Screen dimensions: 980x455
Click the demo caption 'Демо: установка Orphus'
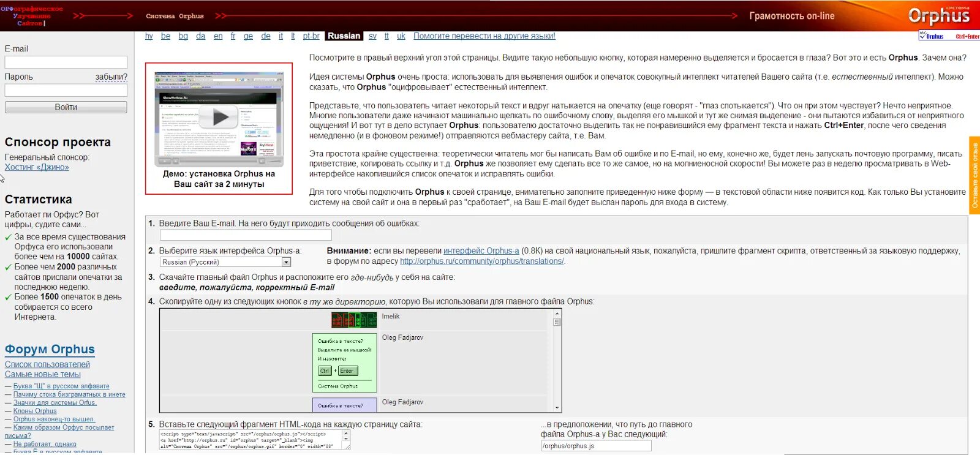pos(219,179)
